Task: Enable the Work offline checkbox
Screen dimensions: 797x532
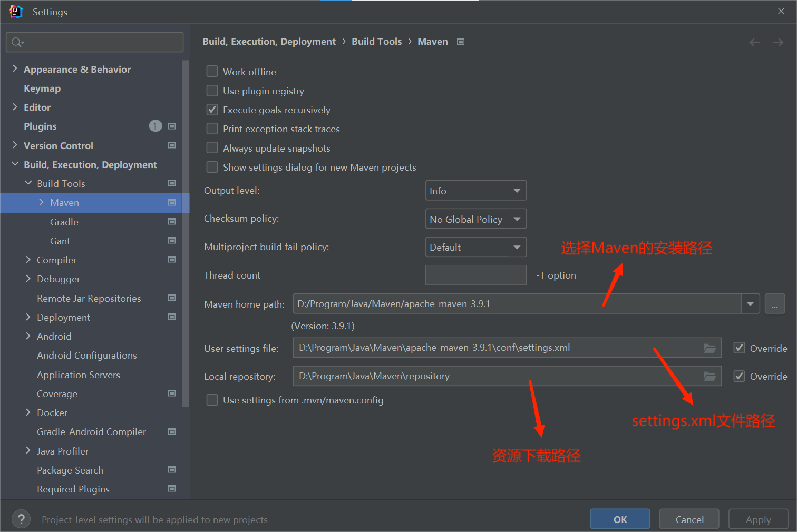Action: tap(212, 72)
